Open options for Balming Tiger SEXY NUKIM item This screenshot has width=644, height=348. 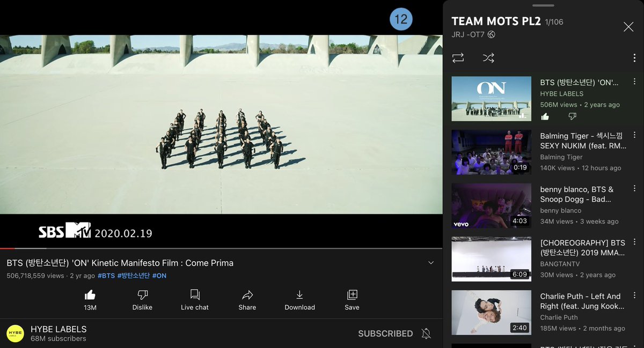click(x=634, y=135)
